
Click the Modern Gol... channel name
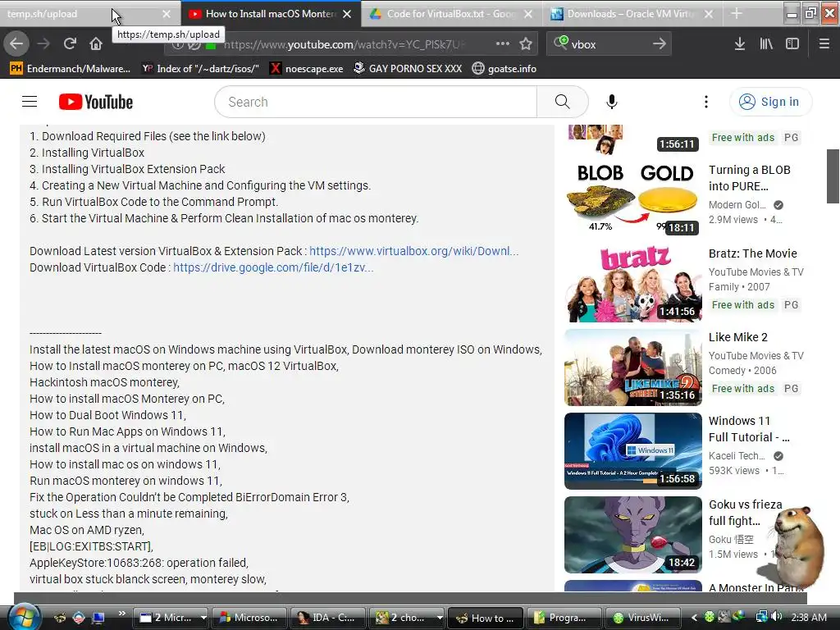coord(737,204)
